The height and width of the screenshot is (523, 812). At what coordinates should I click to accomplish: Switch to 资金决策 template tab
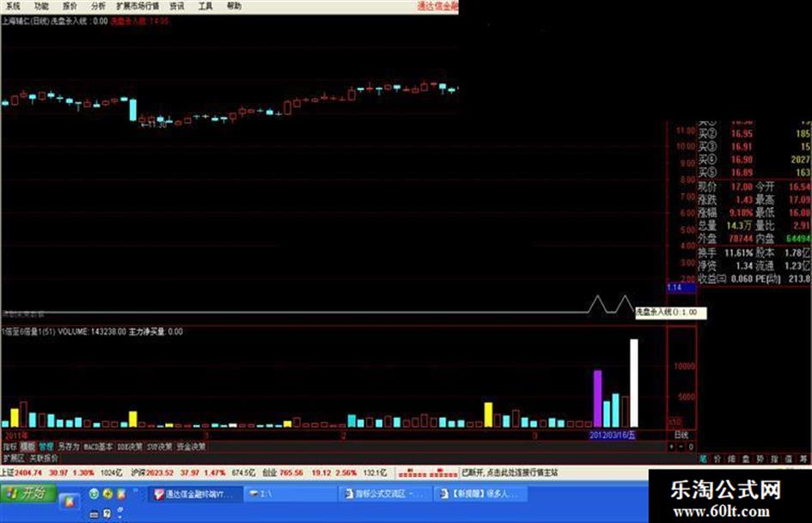[x=191, y=447]
